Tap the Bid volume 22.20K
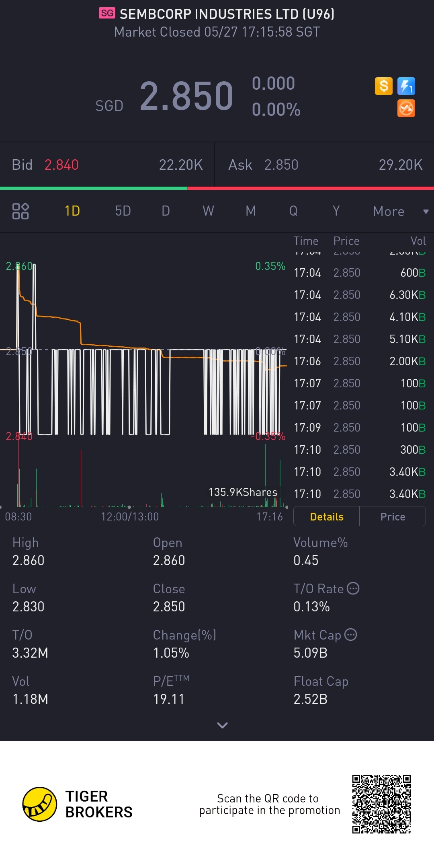The width and height of the screenshot is (434, 868). 181,165
